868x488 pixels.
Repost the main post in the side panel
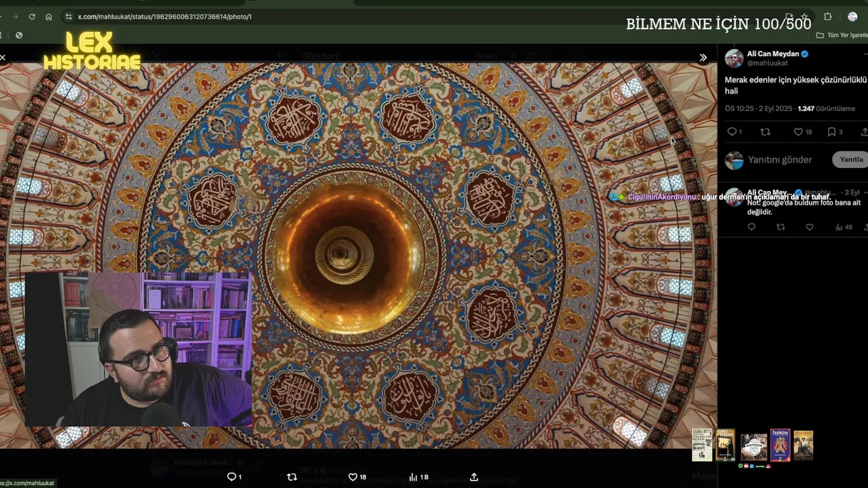click(x=765, y=131)
